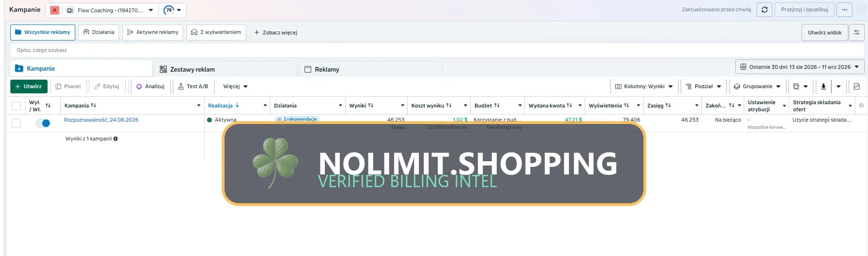Open the Działania column dropdown arrow
868x256 pixels.
click(x=340, y=106)
